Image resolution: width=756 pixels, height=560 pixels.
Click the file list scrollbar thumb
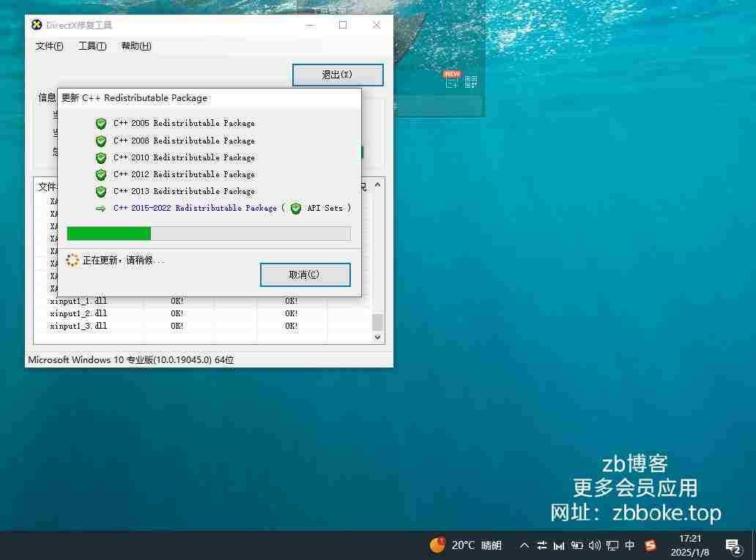tap(377, 322)
